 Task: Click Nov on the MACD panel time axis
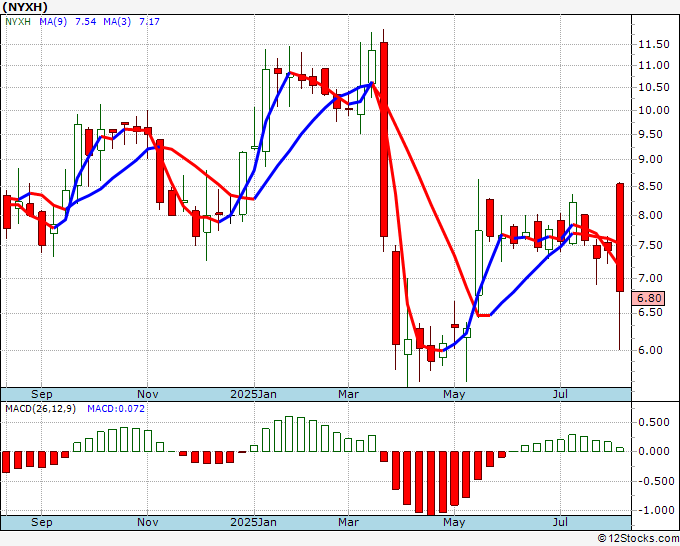147,522
